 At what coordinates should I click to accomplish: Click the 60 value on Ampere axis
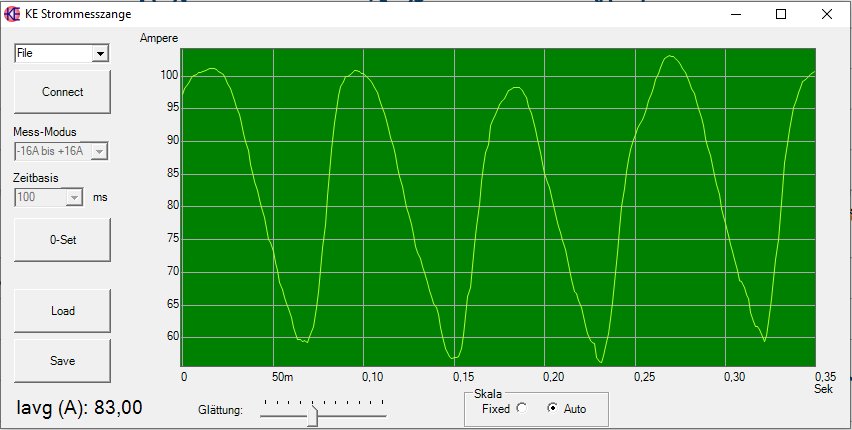(x=172, y=337)
